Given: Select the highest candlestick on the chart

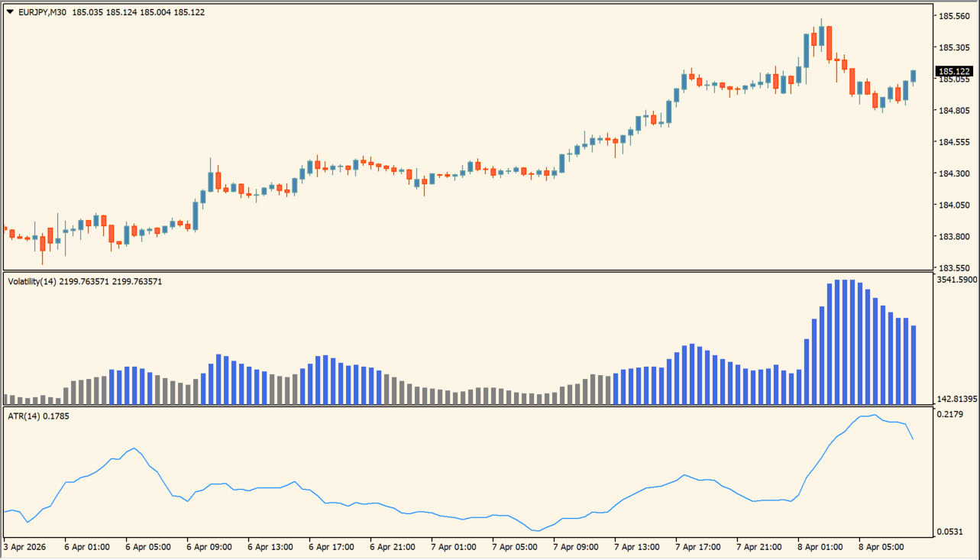Looking at the screenshot, I should coord(821,31).
